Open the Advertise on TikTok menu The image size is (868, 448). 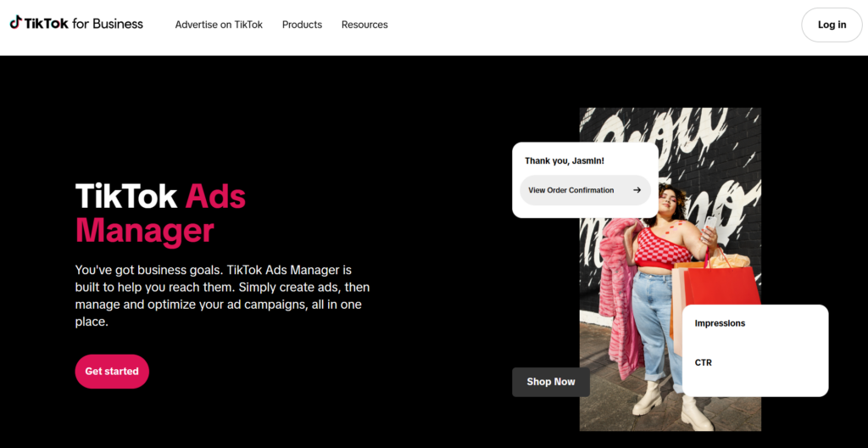click(x=219, y=25)
